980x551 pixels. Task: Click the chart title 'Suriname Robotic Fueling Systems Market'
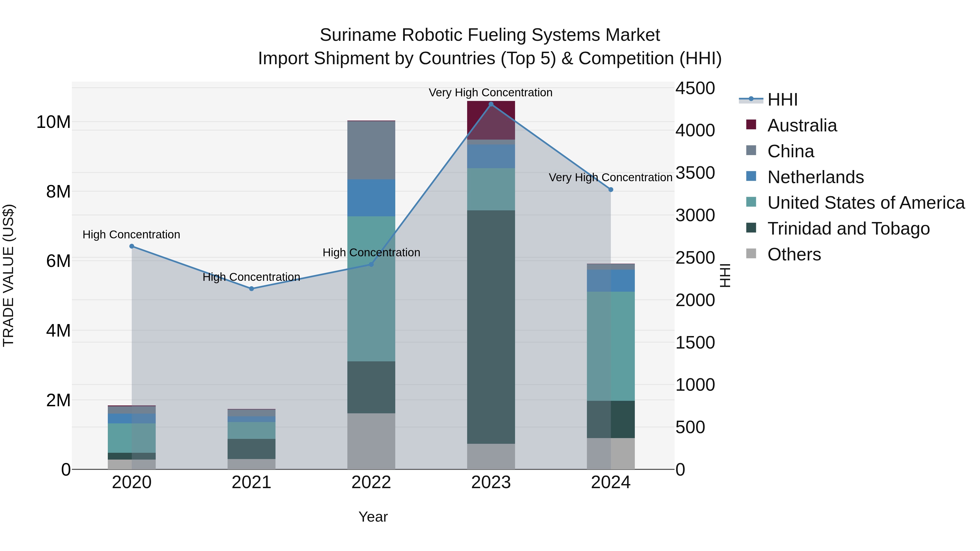tap(490, 35)
